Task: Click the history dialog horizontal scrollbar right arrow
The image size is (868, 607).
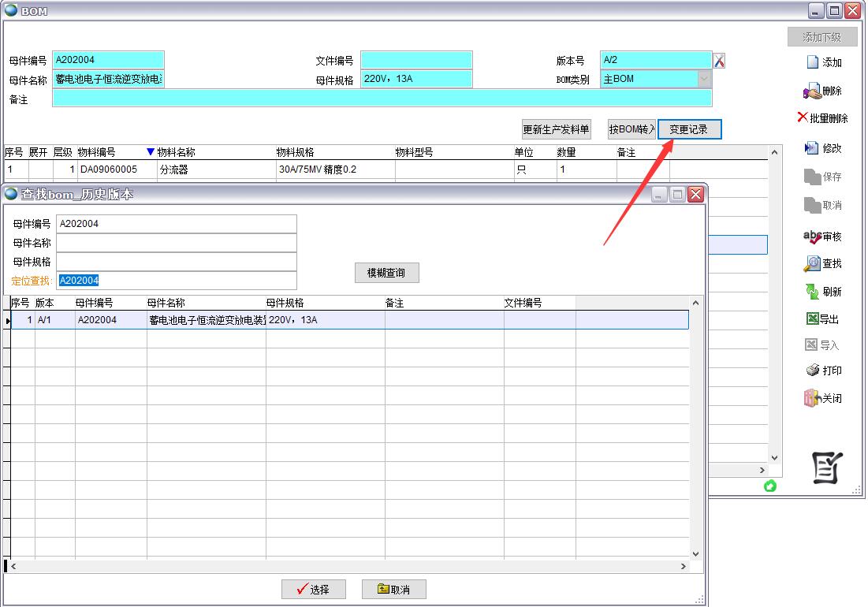Action: (x=684, y=566)
